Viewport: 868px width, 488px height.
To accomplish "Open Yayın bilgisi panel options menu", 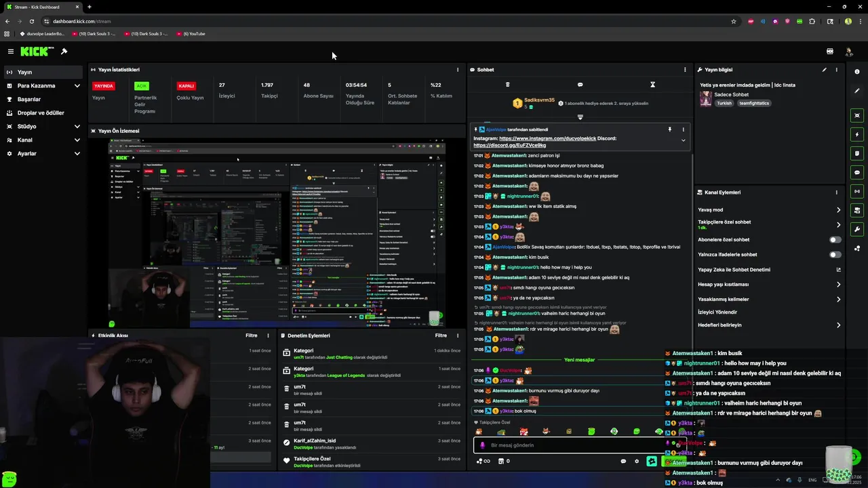I will (836, 70).
